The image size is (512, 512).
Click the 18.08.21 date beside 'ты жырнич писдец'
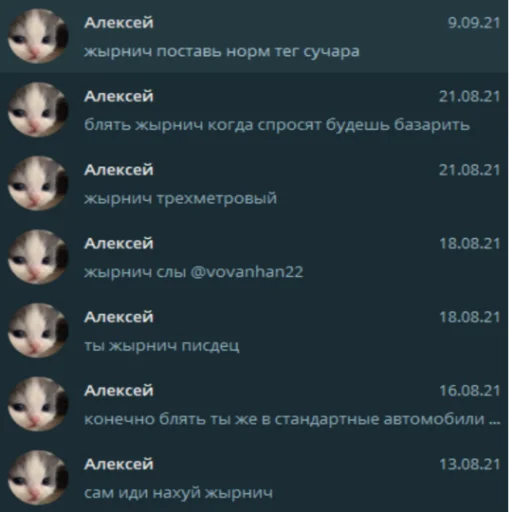(x=470, y=317)
